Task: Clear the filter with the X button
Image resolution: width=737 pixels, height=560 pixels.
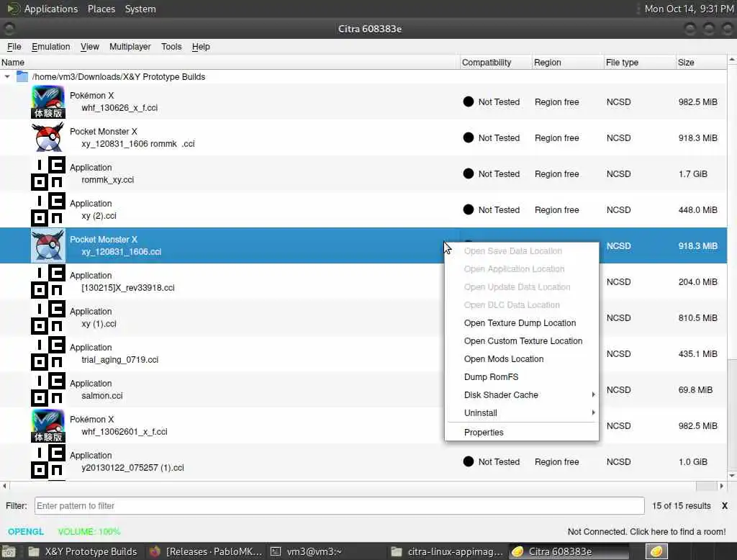Action: coord(724,505)
